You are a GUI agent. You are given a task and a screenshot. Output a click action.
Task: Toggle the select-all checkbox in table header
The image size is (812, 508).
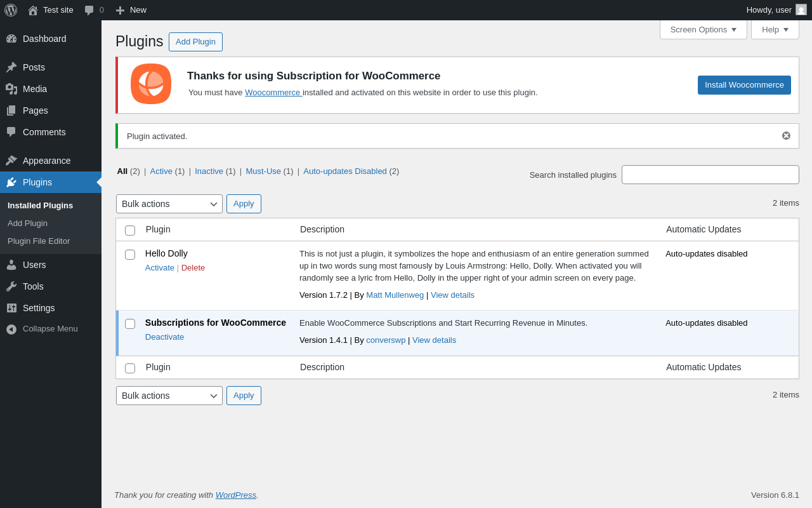pos(130,231)
